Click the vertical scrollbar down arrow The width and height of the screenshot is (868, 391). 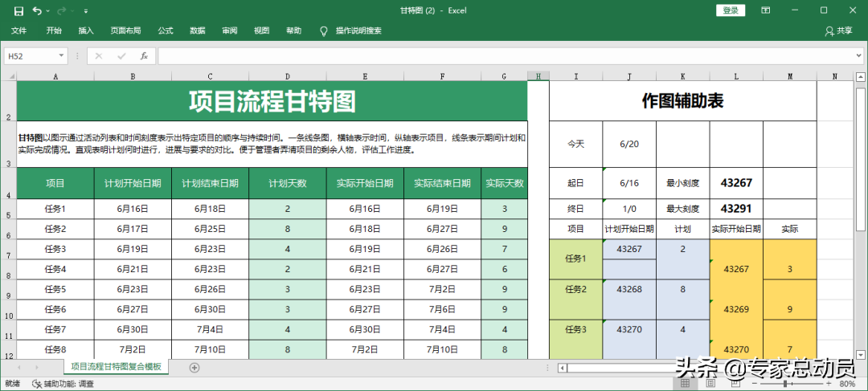pyautogui.click(x=861, y=354)
